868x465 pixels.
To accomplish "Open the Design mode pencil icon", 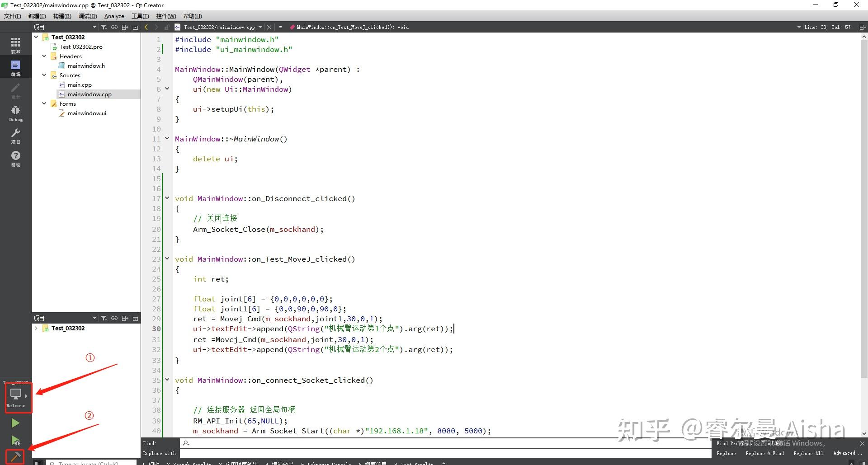I will click(15, 90).
